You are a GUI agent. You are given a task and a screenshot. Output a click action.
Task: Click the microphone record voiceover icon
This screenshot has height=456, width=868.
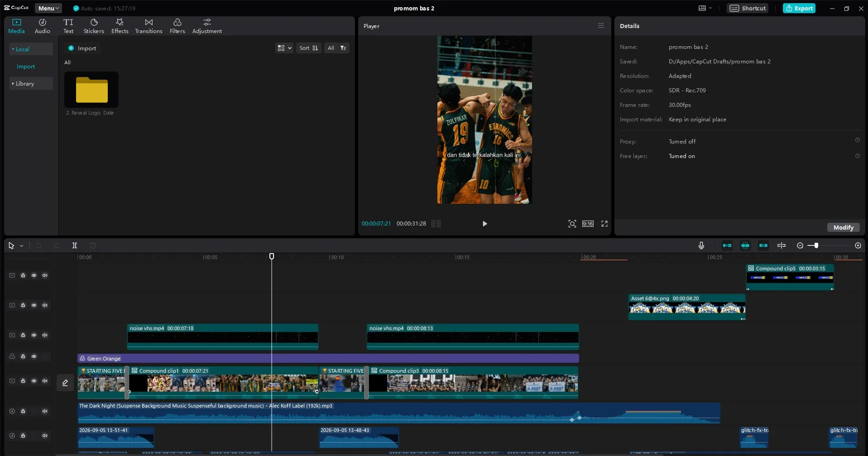click(701, 245)
